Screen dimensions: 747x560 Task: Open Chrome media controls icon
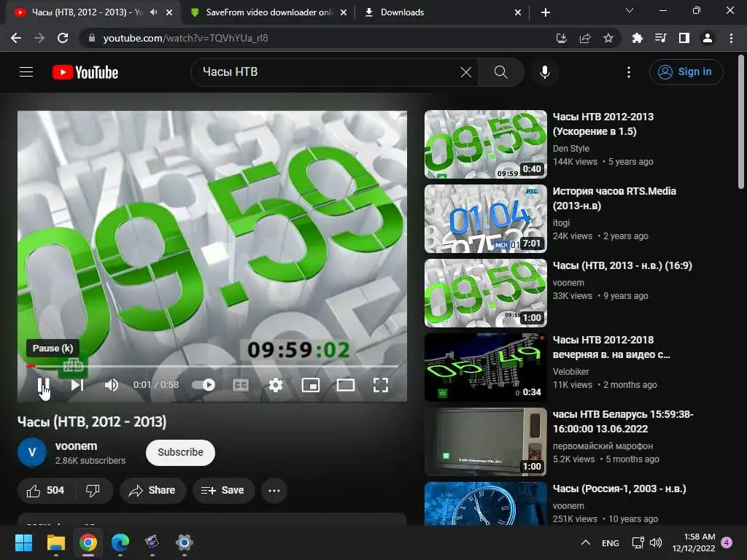[x=661, y=38]
